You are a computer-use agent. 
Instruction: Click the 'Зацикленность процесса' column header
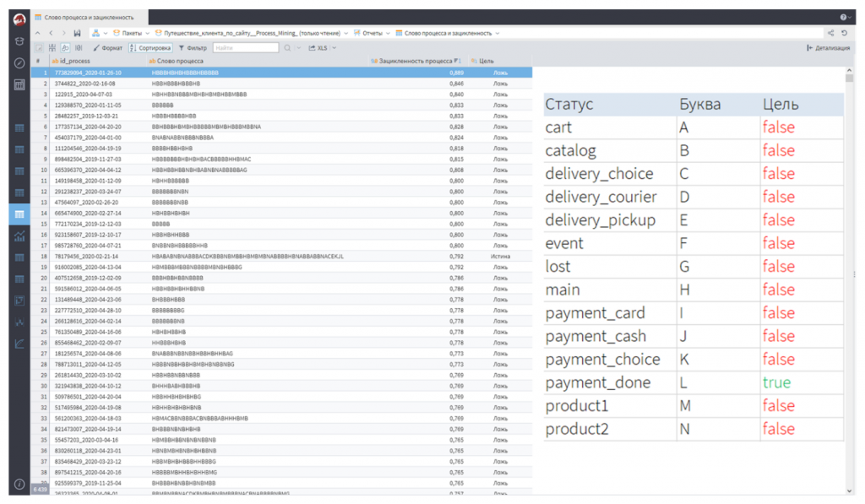(x=417, y=62)
